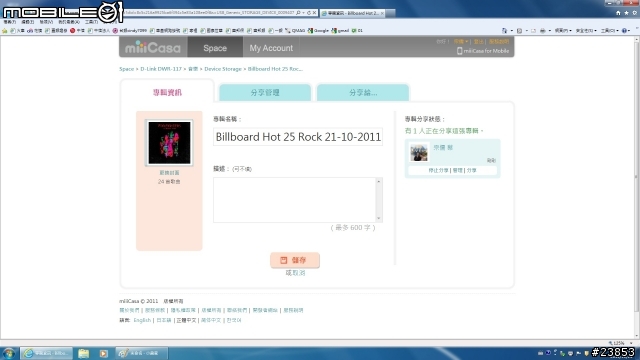This screenshot has height=360, width=640.
Task: Open the Windows Start menu
Action: click(x=9, y=353)
